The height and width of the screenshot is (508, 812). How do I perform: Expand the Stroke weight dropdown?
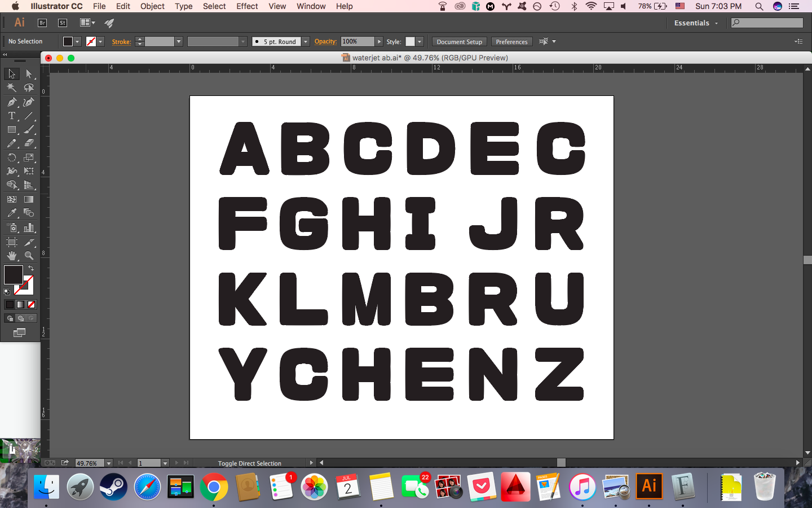point(178,42)
